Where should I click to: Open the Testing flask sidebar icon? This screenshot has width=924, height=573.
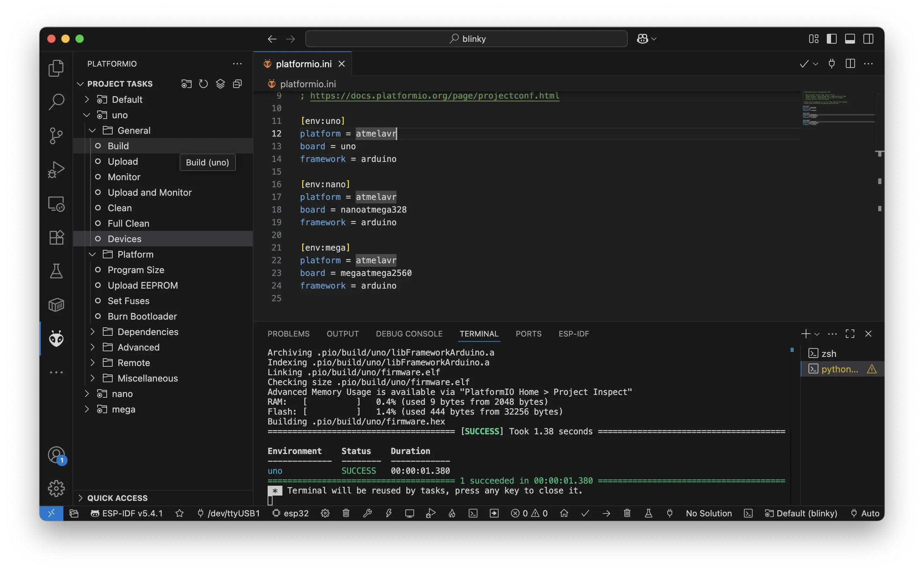pyautogui.click(x=56, y=271)
